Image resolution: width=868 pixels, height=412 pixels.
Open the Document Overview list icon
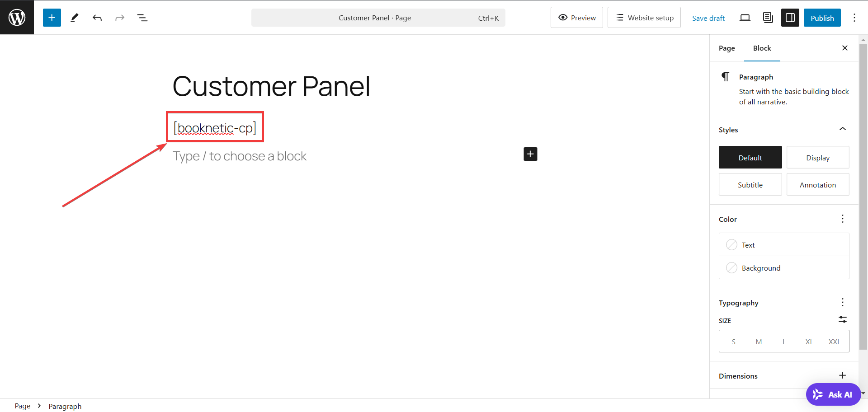pyautogui.click(x=142, y=18)
